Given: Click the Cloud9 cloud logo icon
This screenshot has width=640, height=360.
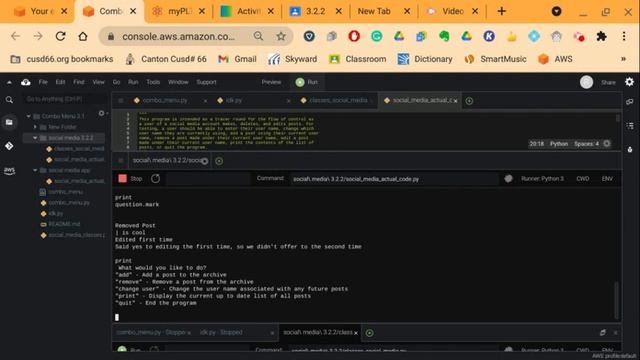Looking at the screenshot, I should click(26, 82).
